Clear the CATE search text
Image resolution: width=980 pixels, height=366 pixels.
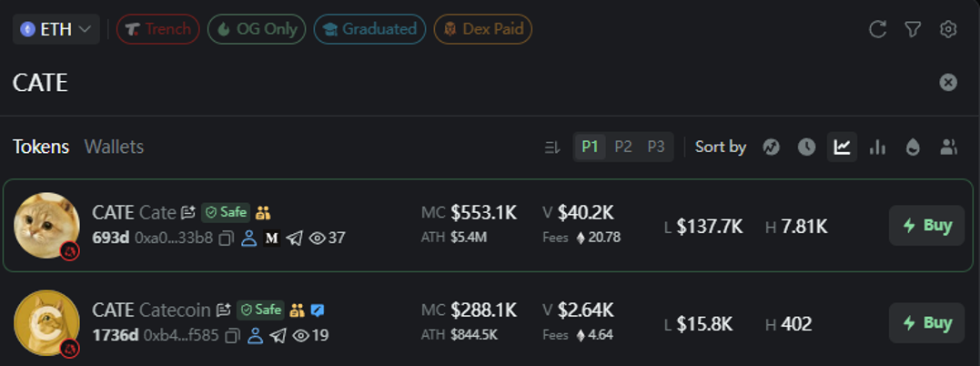pos(948,83)
